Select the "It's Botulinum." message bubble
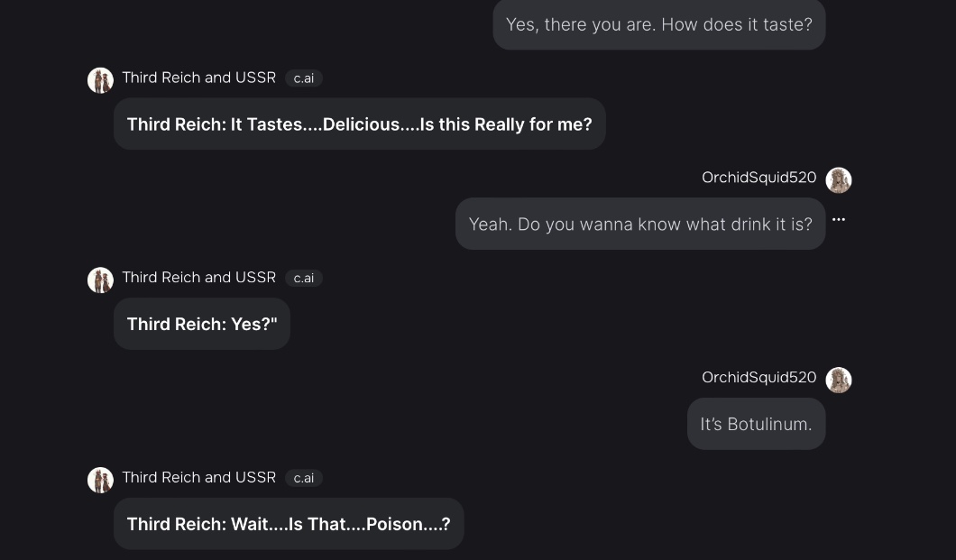The height and width of the screenshot is (560, 956). pos(756,425)
